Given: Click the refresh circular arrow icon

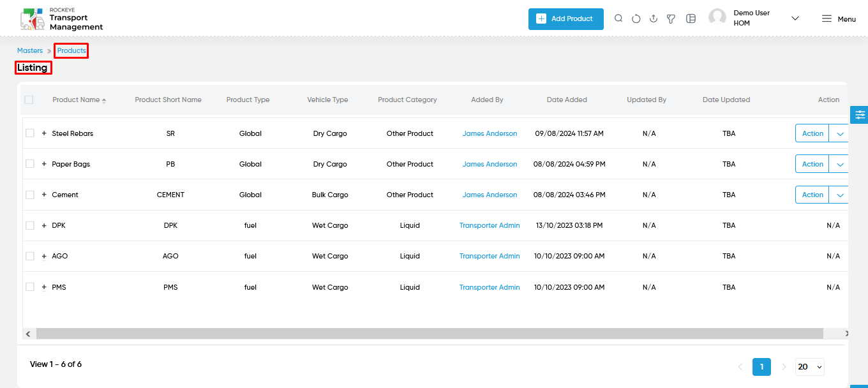Looking at the screenshot, I should coord(636,19).
